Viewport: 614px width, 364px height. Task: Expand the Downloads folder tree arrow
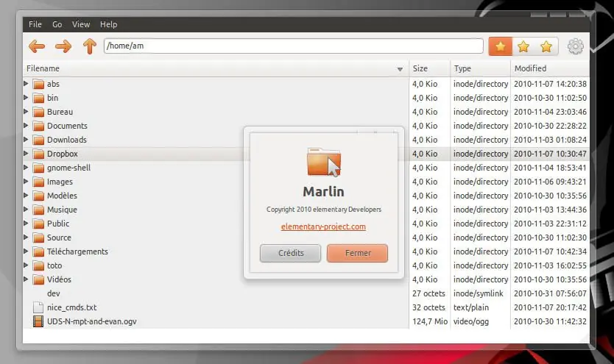pos(26,139)
